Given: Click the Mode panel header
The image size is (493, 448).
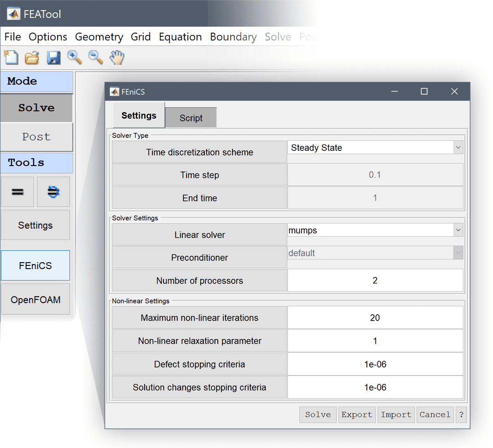Looking at the screenshot, I should (36, 81).
